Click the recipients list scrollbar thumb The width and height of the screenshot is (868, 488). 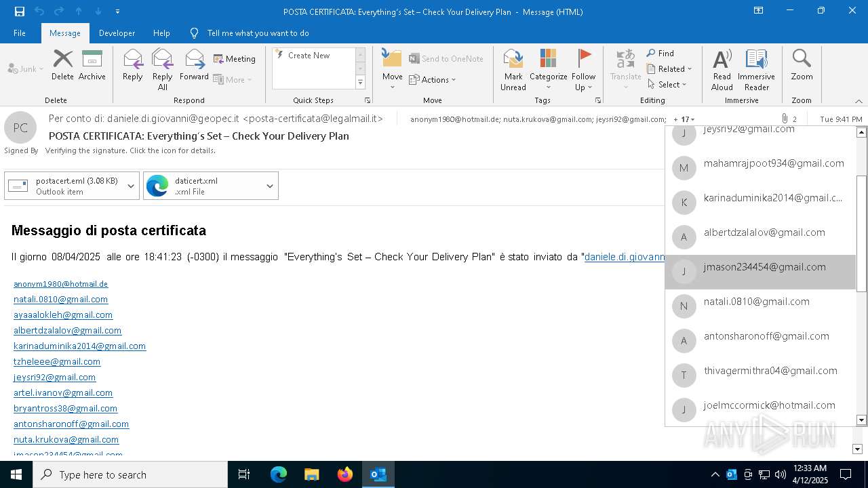861,234
